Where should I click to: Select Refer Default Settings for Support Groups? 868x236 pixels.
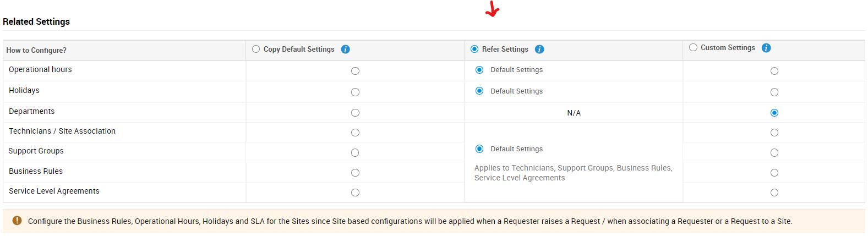479,149
